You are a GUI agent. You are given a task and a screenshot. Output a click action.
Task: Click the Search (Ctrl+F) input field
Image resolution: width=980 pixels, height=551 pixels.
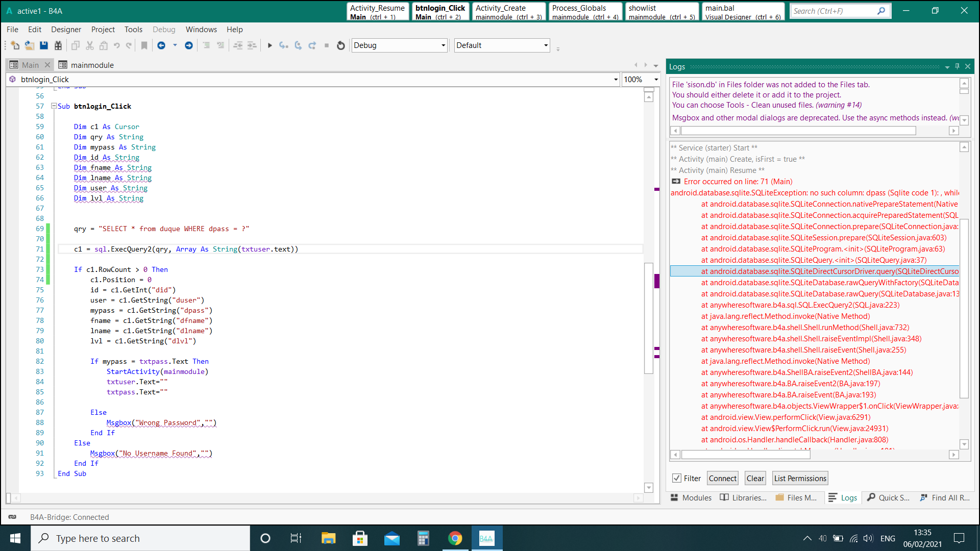[x=832, y=11]
